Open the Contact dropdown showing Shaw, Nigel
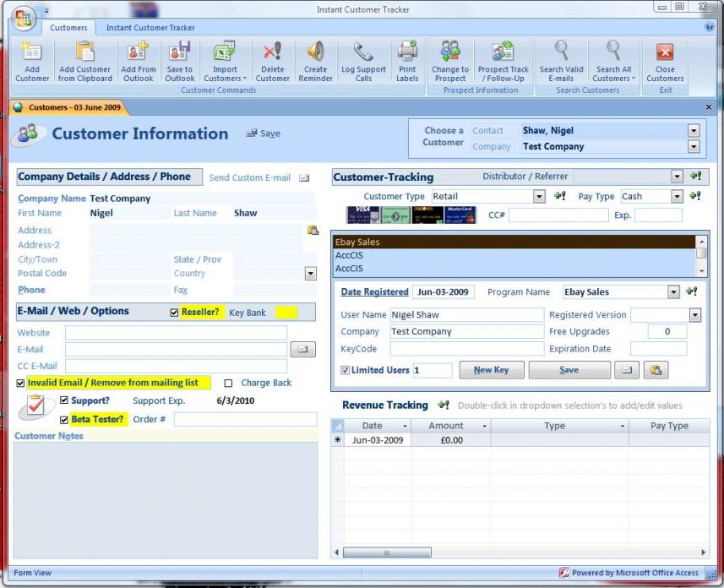Screen dimensions: 724x588 click(x=694, y=131)
